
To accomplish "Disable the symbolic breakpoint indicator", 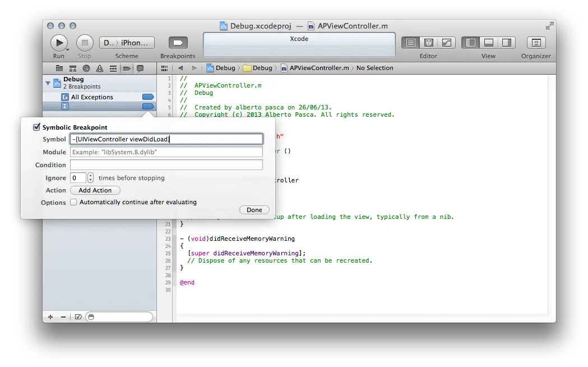I will (x=148, y=106).
